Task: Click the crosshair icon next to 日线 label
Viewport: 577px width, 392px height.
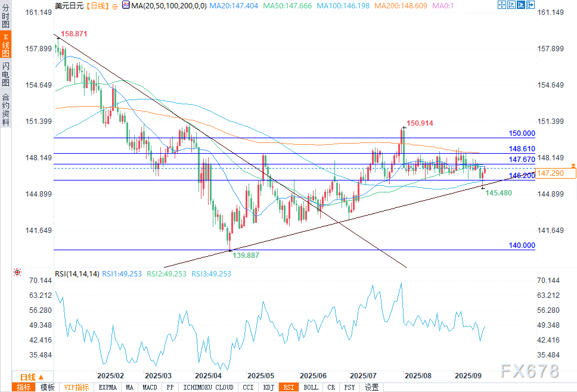Action: coord(115,5)
